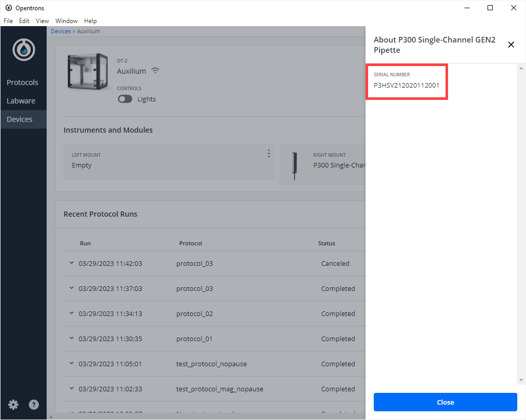Expand the 11:05:01 test_protocol_nopause run
The height and width of the screenshot is (420, 526).
[x=71, y=364]
